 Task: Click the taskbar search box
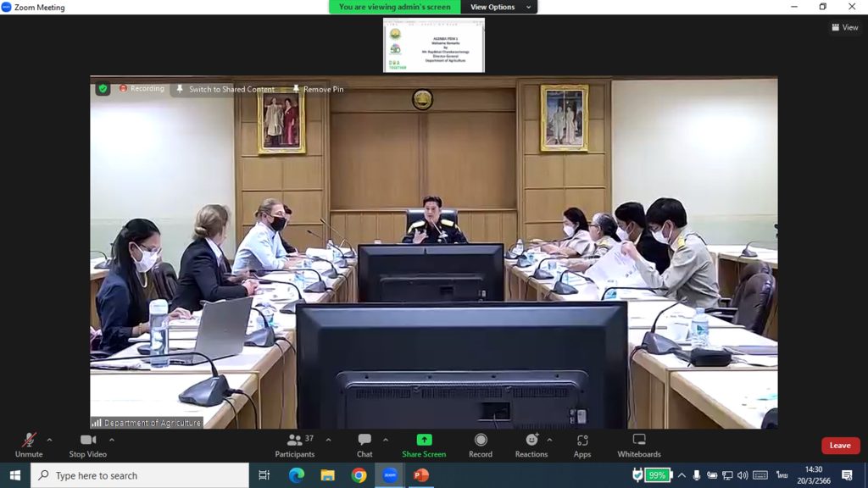pos(140,475)
